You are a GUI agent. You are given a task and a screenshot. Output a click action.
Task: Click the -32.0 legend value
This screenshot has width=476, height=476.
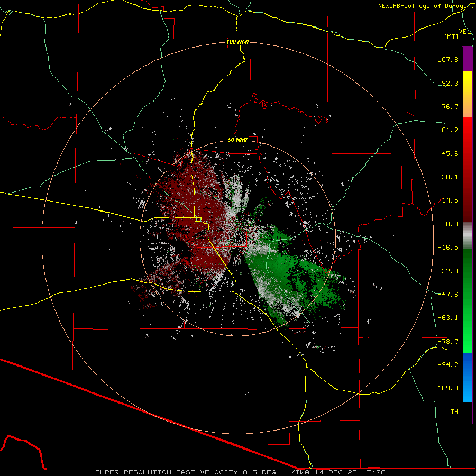point(448,271)
